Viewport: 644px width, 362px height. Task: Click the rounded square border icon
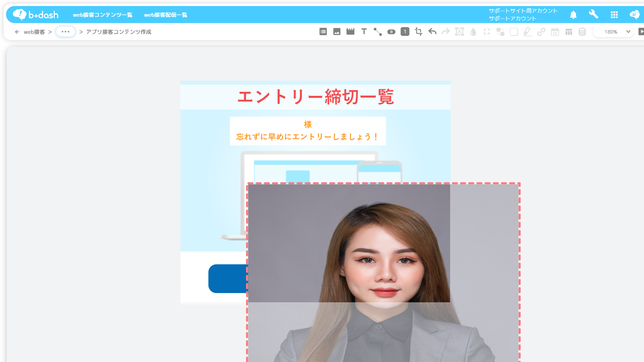click(514, 32)
